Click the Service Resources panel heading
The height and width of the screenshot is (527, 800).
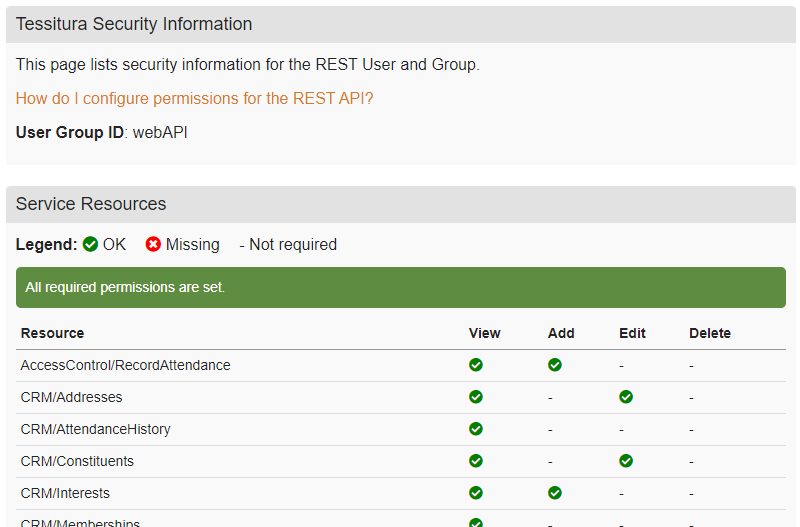91,204
